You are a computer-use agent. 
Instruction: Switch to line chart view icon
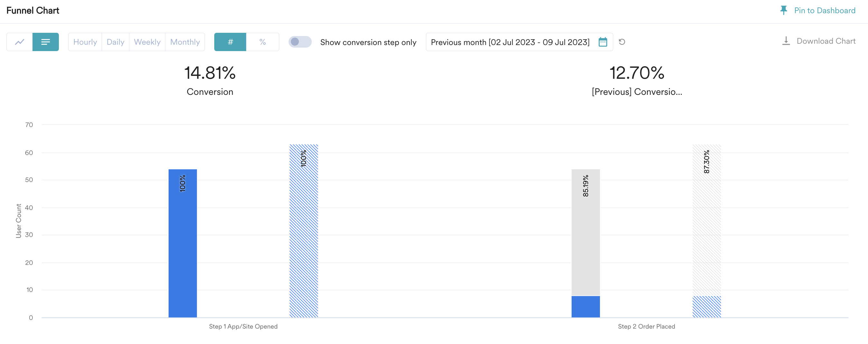[20, 42]
